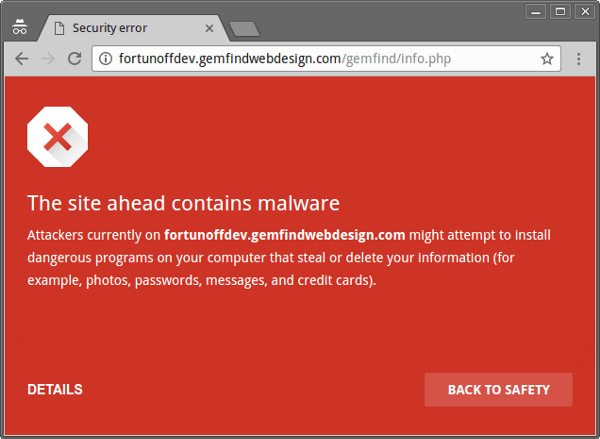Viewport: 600px width, 439px height.
Task: Open a new tab
Action: (x=244, y=29)
